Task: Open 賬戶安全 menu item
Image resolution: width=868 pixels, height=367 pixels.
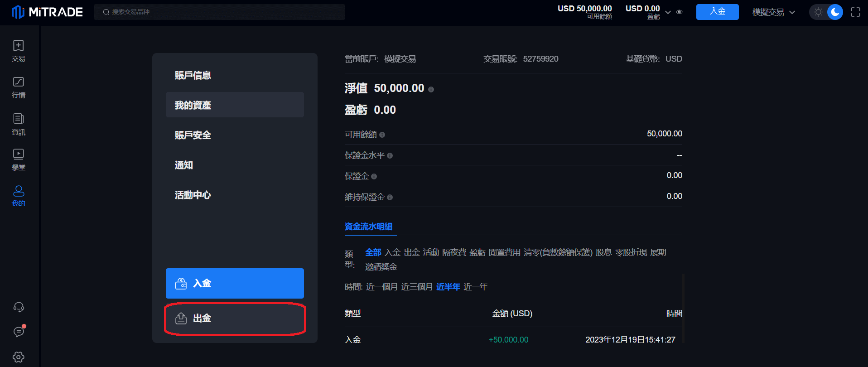Action: point(193,135)
